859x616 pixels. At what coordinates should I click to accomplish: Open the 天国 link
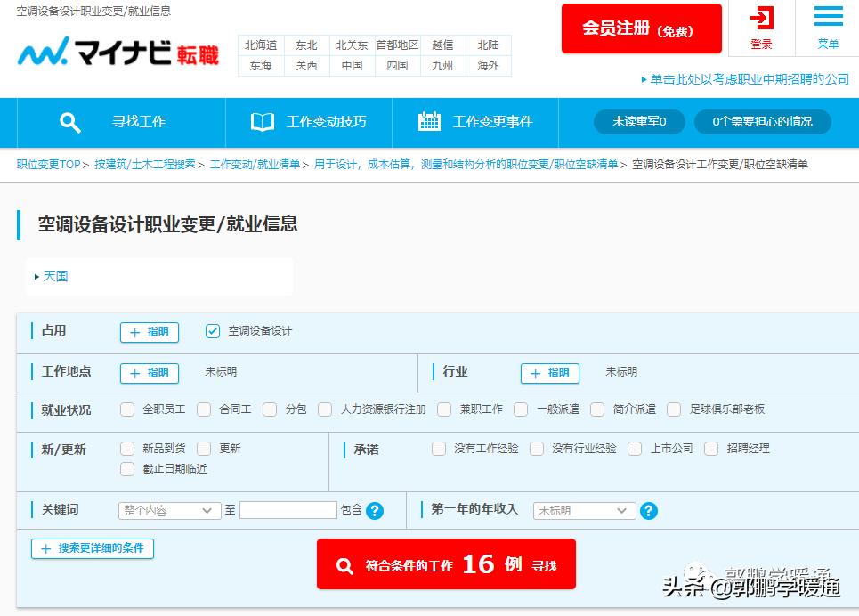(55, 276)
